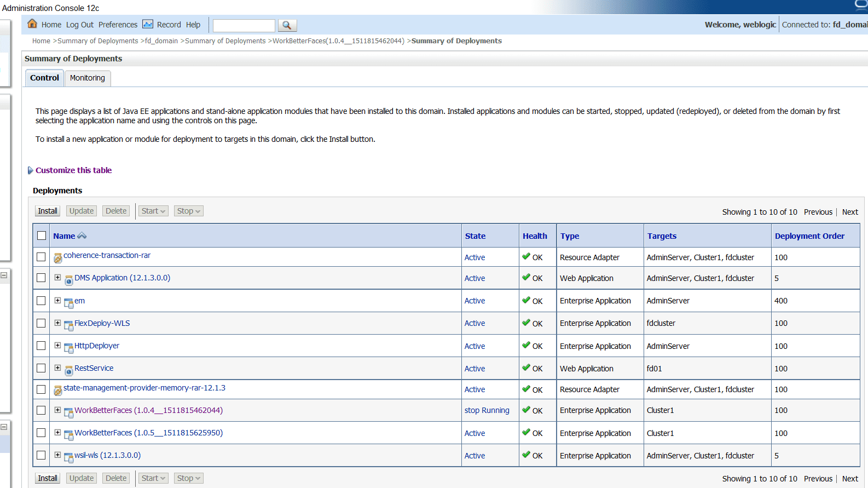Screen dimensions: 868x488
Task: Tick the select-all checkbox in the header
Action: (42, 236)
